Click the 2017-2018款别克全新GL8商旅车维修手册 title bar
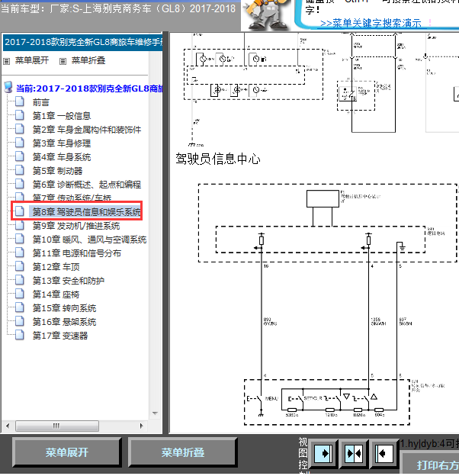Viewport: 459px width, 476px height. [x=83, y=42]
